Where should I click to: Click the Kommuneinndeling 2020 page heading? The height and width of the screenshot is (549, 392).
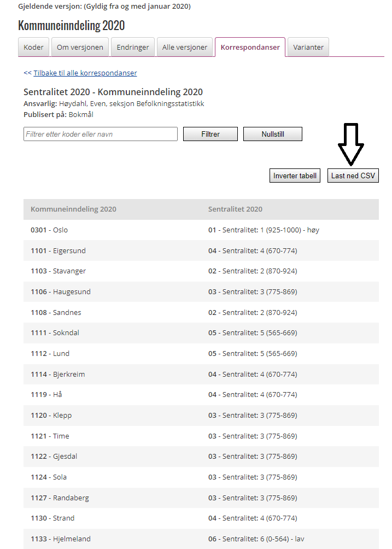pos(71,26)
